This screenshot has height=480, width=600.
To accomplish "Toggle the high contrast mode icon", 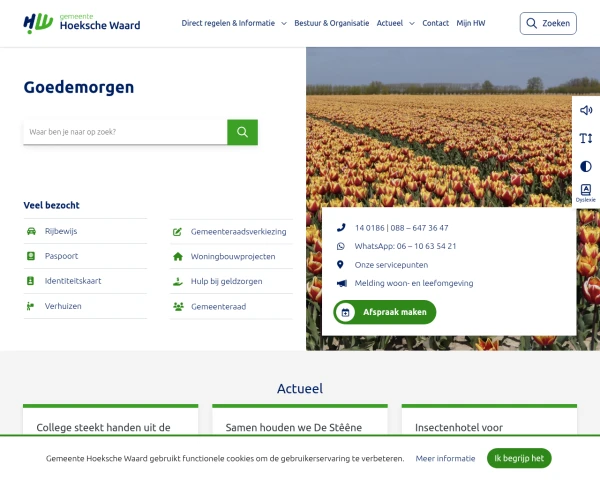I will pos(586,166).
